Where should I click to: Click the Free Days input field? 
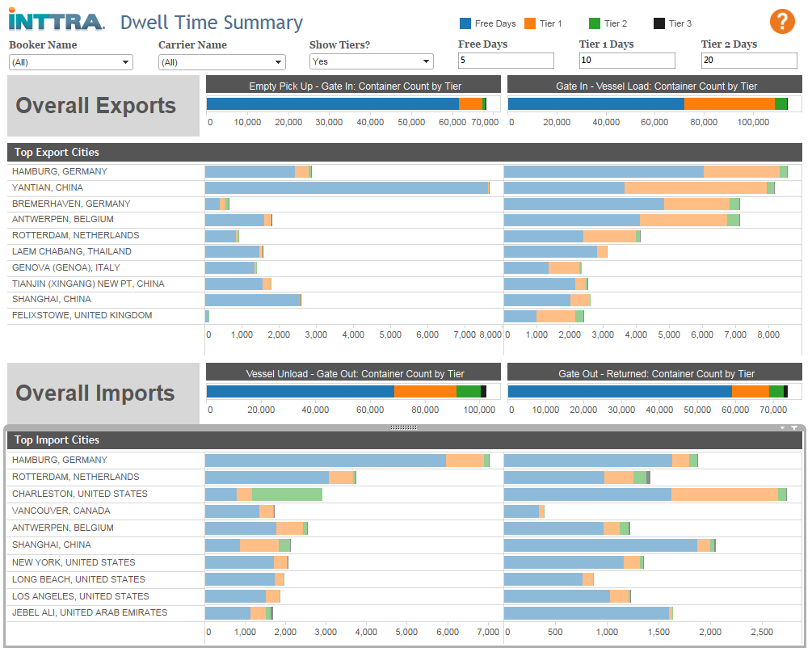pyautogui.click(x=506, y=60)
